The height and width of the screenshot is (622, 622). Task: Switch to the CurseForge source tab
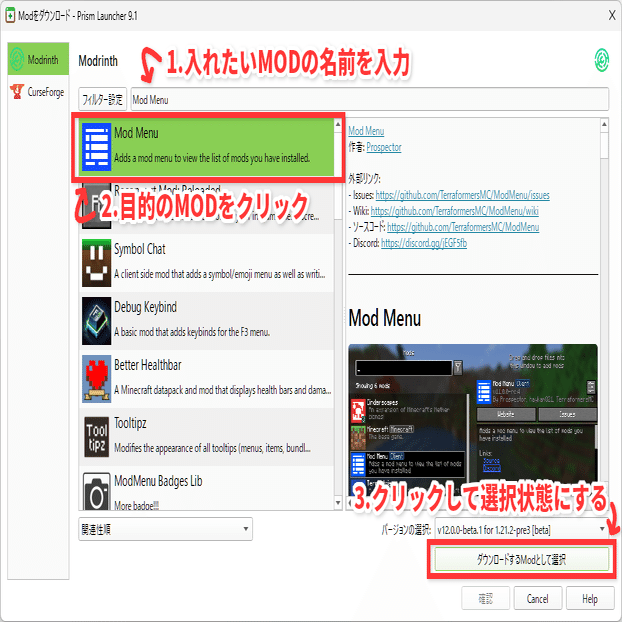pos(38,92)
